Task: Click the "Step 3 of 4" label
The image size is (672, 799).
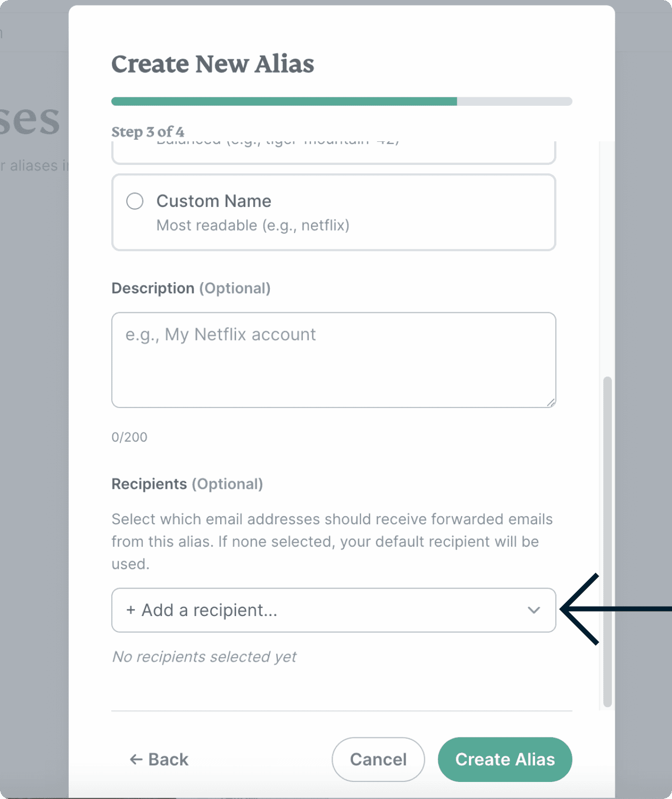Action: (x=148, y=132)
